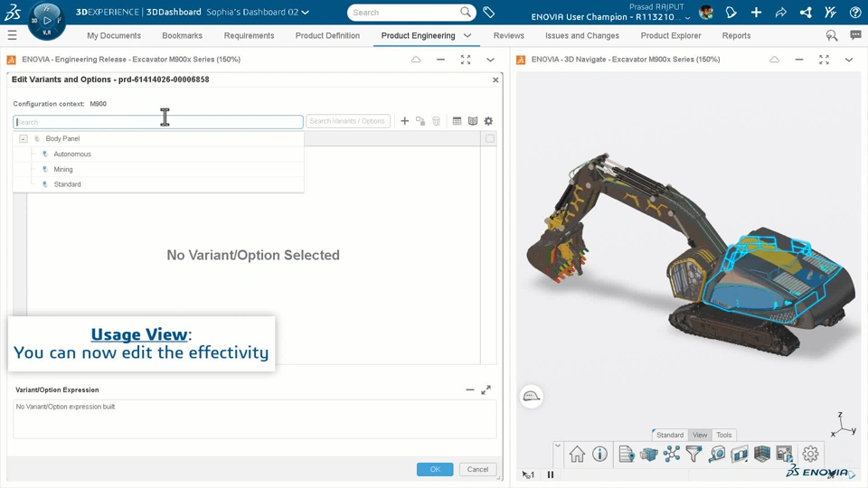The width and height of the screenshot is (868, 488).
Task: Click the document locate icon in 3D toolbar
Action: (x=627, y=455)
